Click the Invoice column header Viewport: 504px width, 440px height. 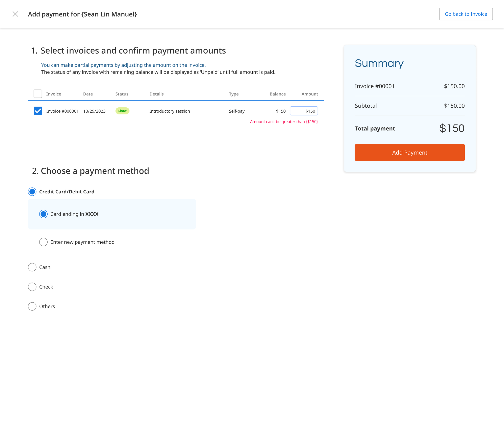tap(54, 94)
